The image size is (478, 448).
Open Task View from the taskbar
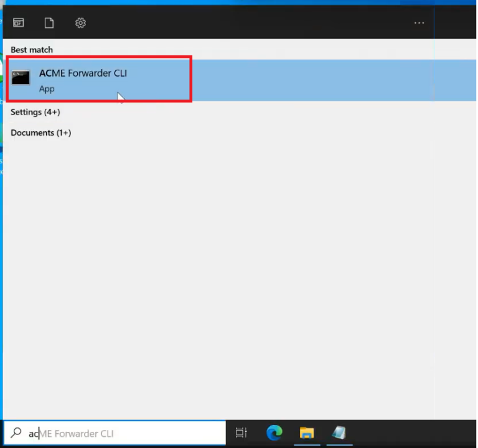[x=241, y=433]
